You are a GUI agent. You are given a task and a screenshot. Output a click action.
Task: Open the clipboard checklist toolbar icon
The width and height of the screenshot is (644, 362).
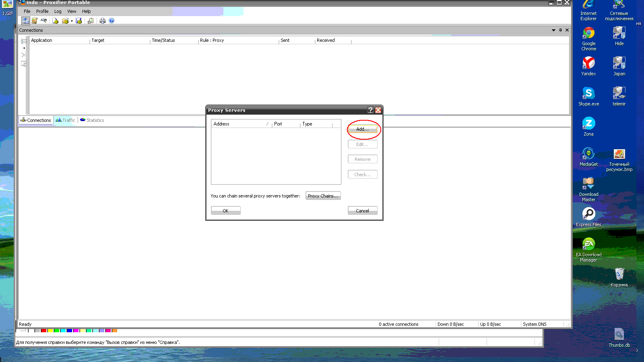tap(91, 21)
